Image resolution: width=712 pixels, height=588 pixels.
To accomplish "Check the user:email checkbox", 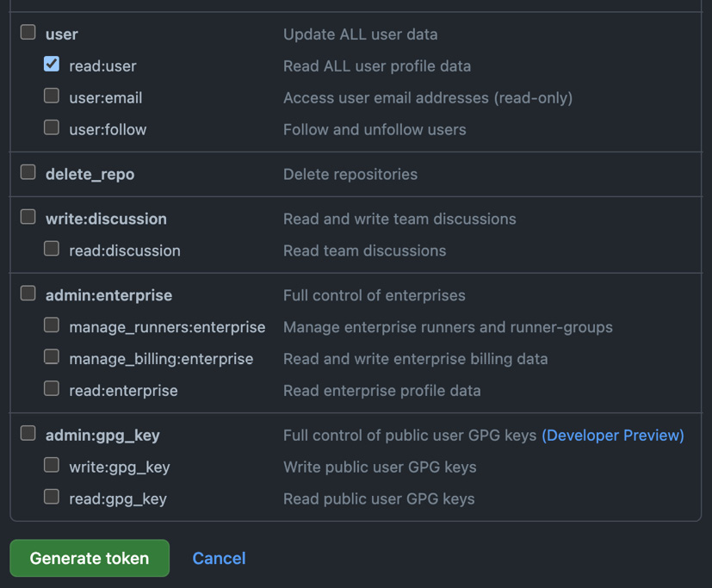I will click(x=51, y=96).
